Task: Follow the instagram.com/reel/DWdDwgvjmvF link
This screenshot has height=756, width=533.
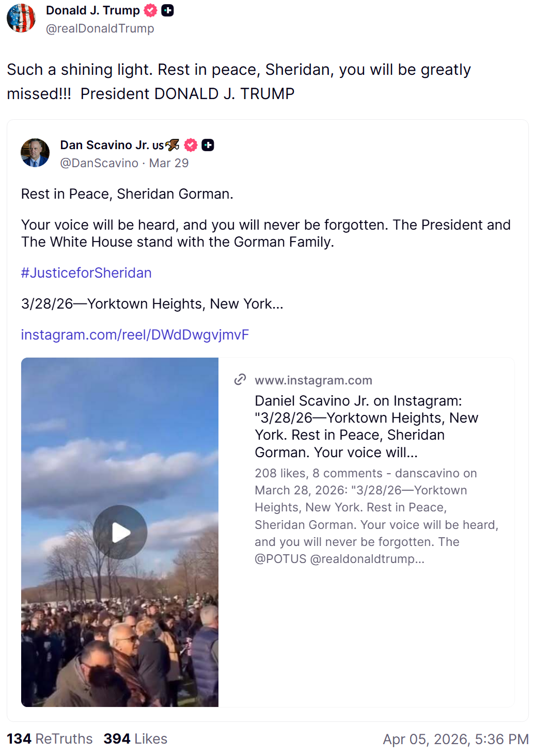Action: click(135, 334)
